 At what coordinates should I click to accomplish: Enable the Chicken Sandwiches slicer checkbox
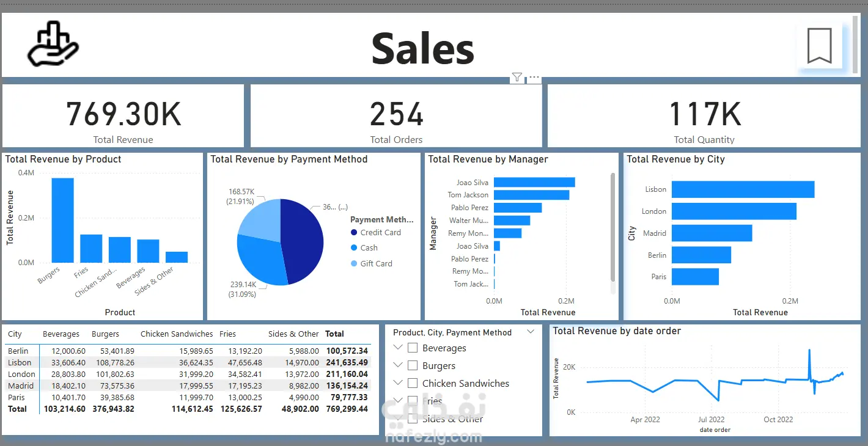click(413, 383)
